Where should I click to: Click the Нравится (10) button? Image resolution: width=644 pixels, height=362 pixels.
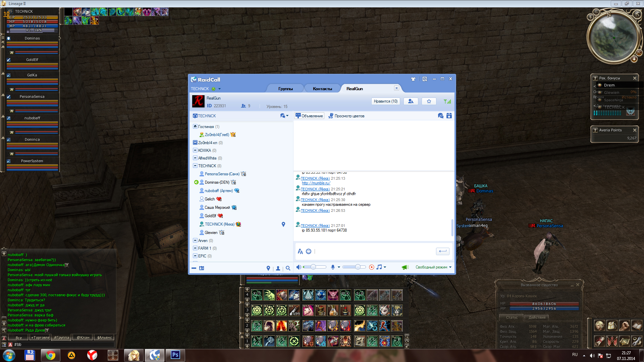386,101
